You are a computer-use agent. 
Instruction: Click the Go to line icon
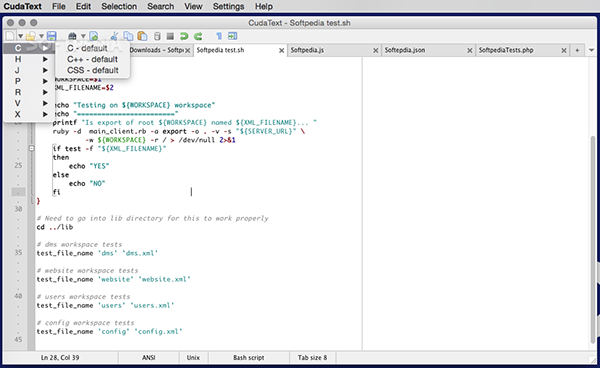click(x=94, y=36)
